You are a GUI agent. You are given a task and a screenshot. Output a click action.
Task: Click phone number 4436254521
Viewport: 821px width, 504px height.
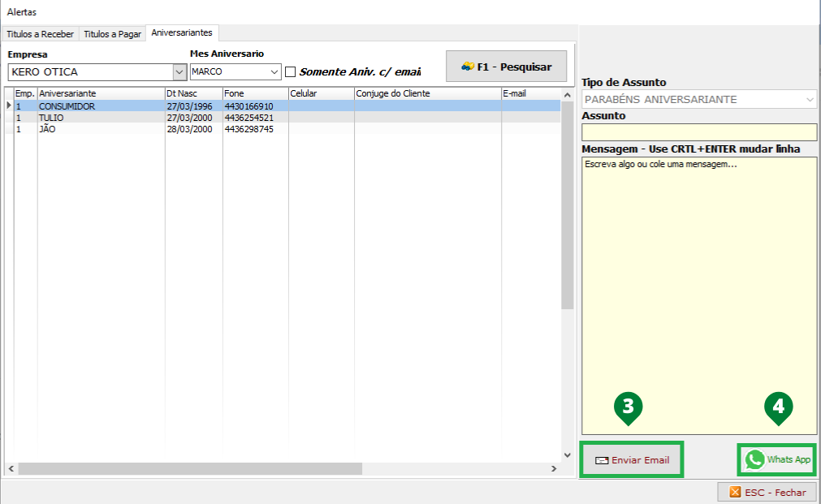[x=248, y=118]
